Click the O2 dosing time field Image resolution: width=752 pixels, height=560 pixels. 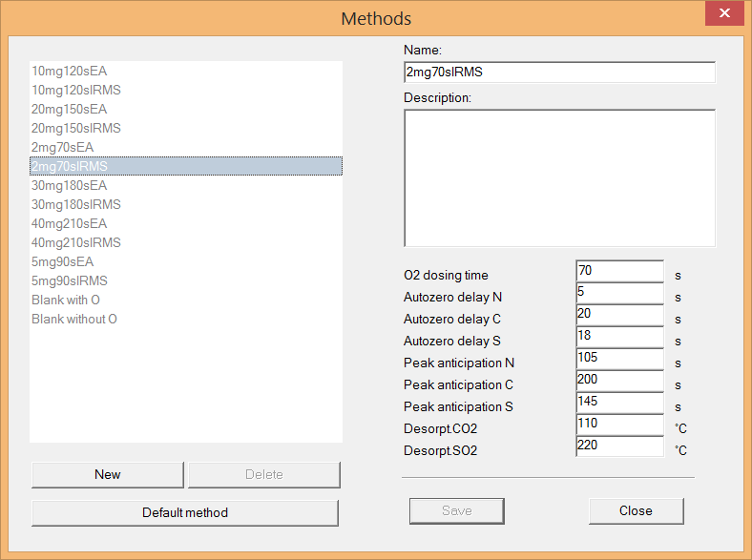[619, 273]
